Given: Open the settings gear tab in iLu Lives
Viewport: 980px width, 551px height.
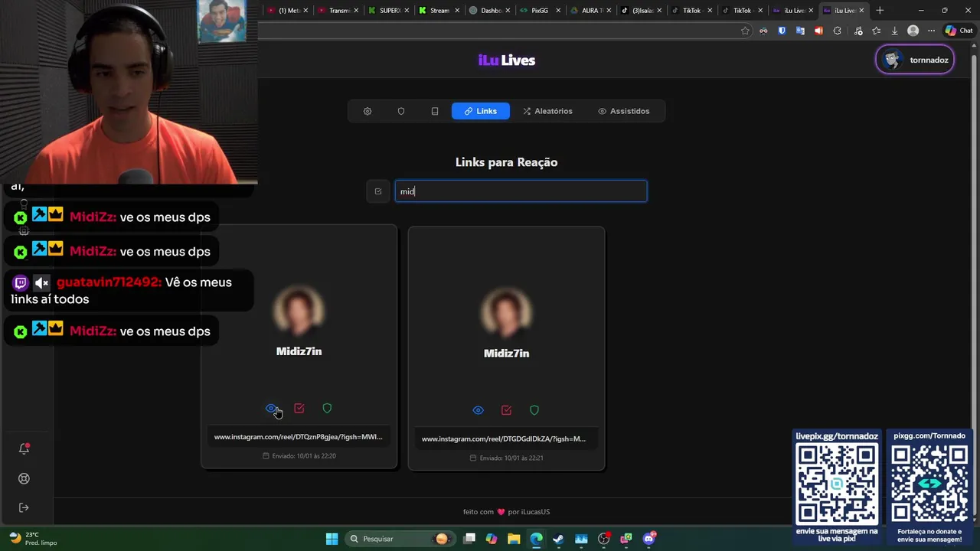Looking at the screenshot, I should 367,111.
